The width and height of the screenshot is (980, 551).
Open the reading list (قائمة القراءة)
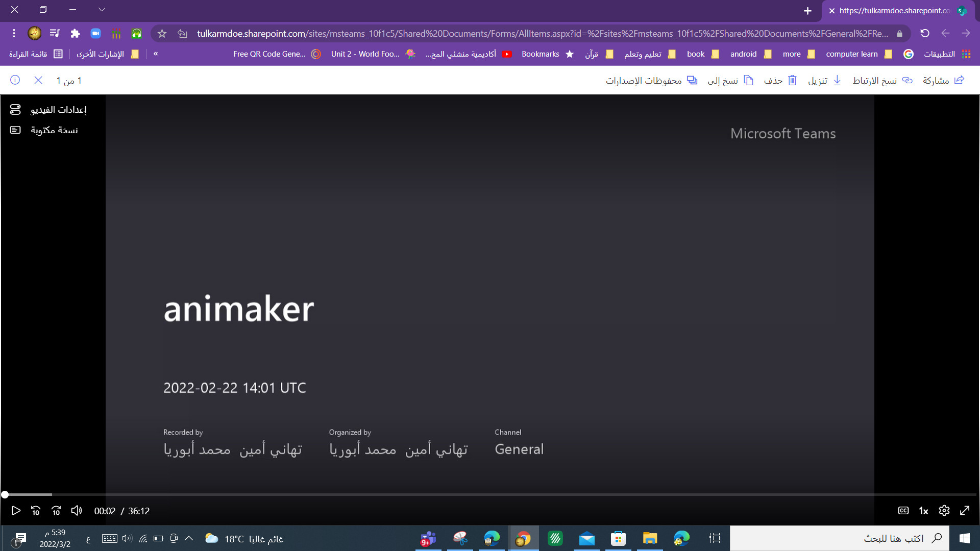click(36, 54)
